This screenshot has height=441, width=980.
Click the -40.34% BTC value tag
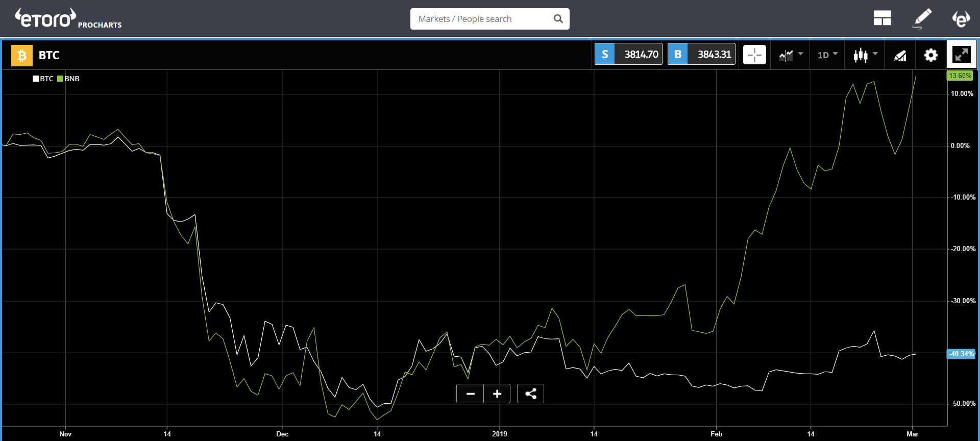tap(961, 354)
